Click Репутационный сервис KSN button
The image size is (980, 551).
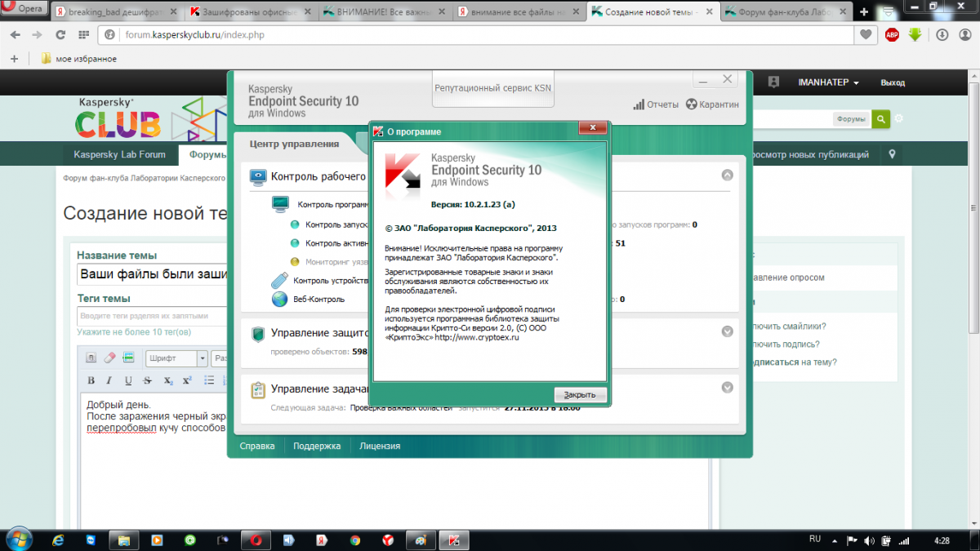click(492, 88)
